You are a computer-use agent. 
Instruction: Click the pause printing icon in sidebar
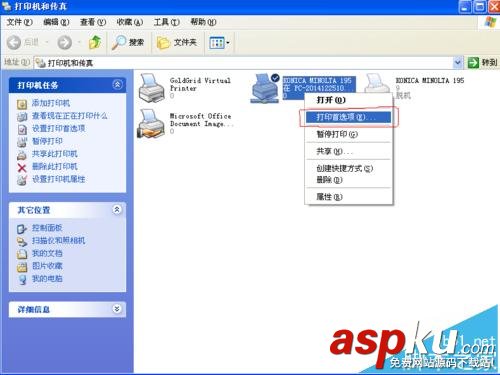pos(22,142)
